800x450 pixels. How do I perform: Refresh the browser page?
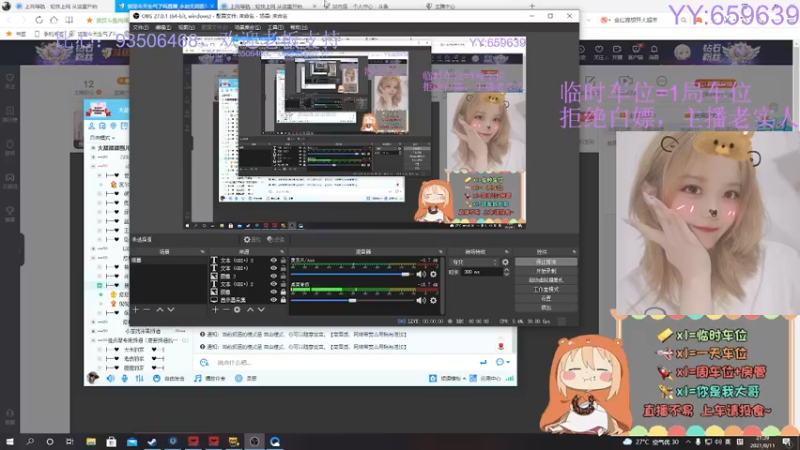click(39, 20)
